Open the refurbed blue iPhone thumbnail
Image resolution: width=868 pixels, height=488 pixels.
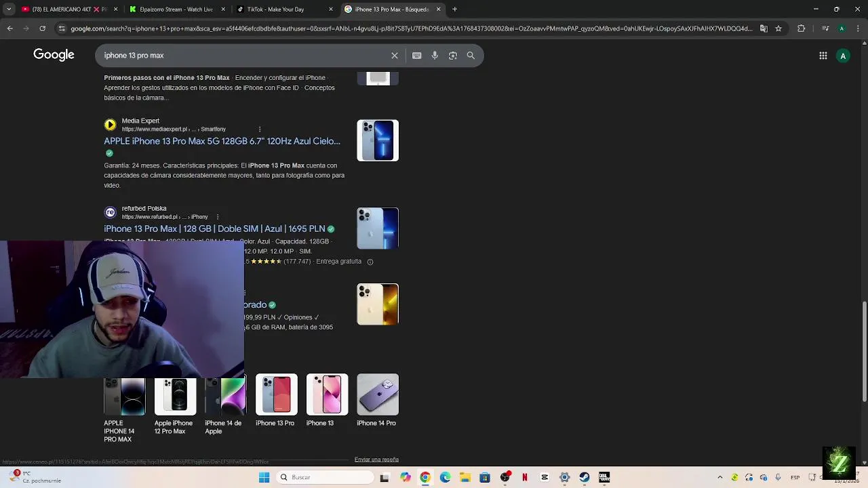point(378,228)
